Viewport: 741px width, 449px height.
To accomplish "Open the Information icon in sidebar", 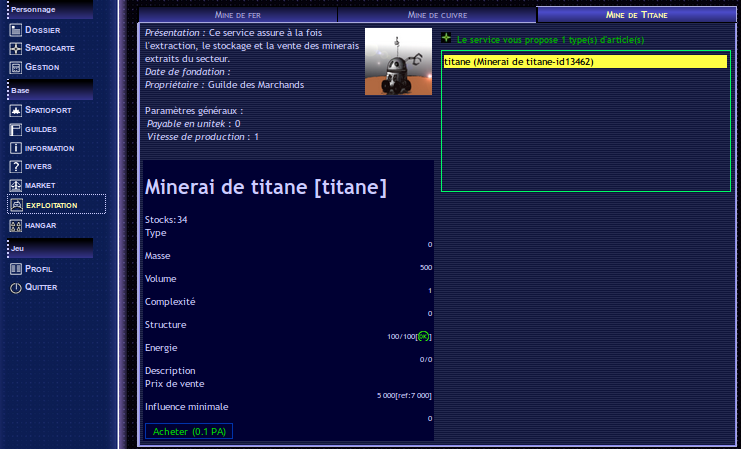I will click(15, 148).
